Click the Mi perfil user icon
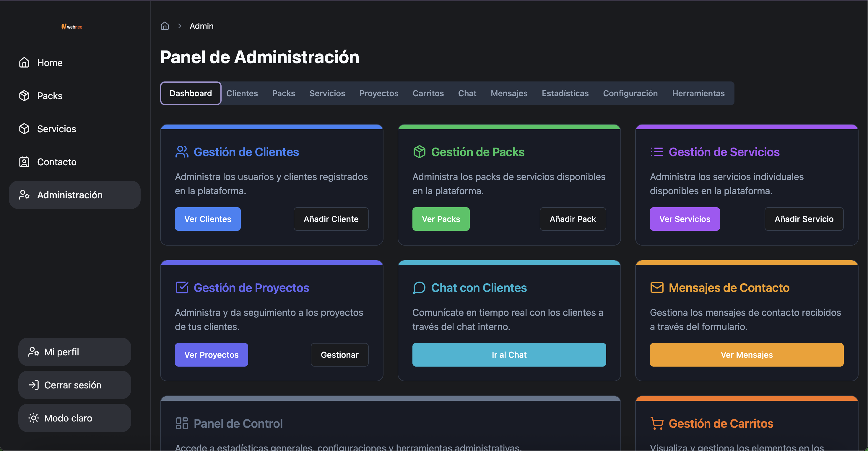This screenshot has height=451, width=868. tap(34, 352)
